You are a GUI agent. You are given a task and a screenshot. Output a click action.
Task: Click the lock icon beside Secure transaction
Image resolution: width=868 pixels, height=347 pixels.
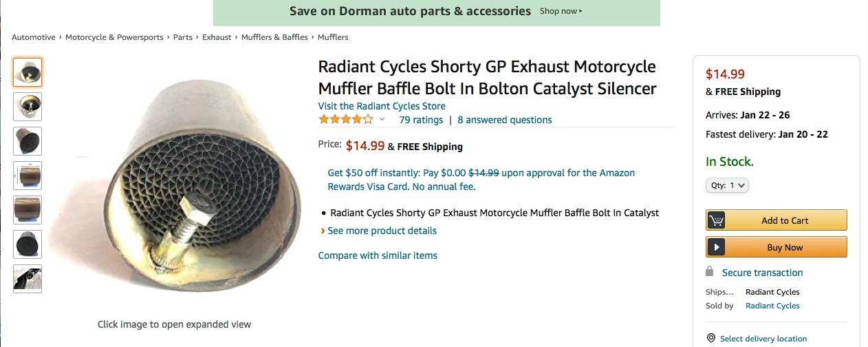[710, 272]
